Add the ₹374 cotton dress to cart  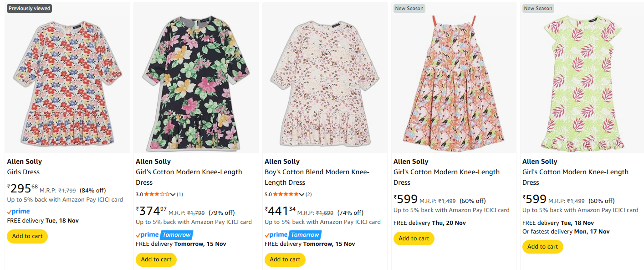[x=156, y=260]
